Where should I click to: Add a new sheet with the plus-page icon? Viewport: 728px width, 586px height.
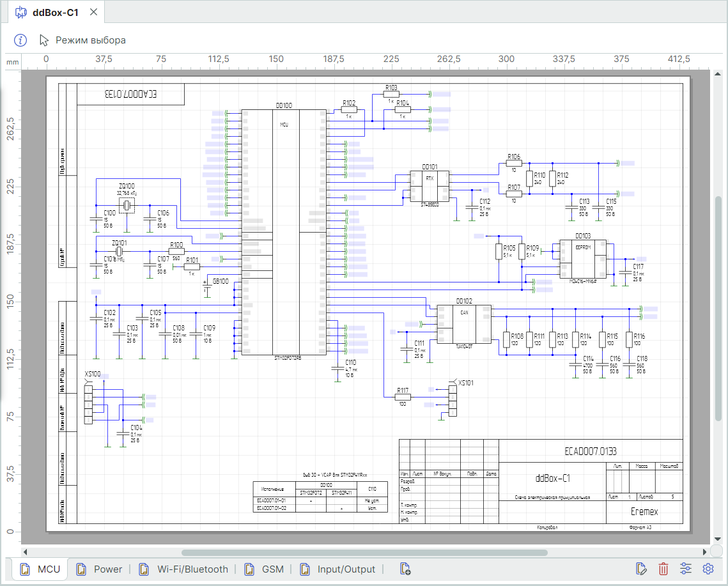coord(405,569)
